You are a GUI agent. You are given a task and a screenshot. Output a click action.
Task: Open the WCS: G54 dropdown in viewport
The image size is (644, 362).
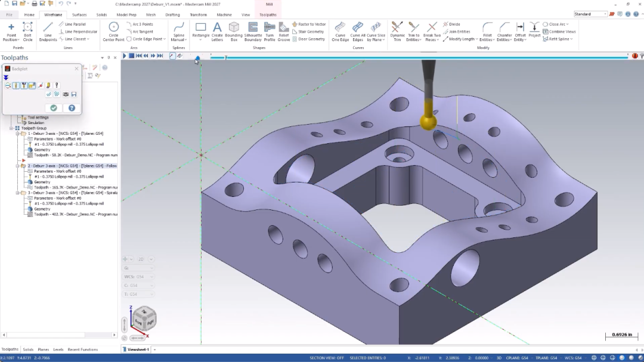click(138, 277)
